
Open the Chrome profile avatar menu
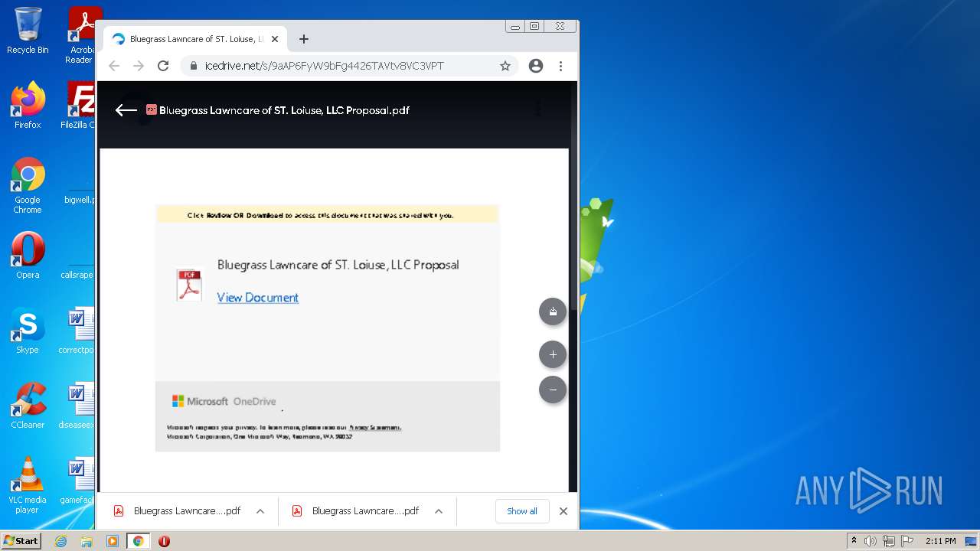point(536,66)
